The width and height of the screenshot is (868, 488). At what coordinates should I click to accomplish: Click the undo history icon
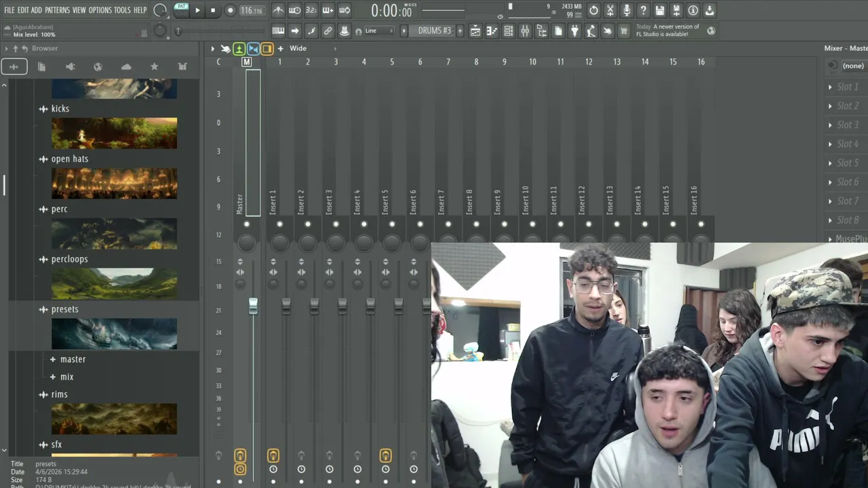click(593, 10)
